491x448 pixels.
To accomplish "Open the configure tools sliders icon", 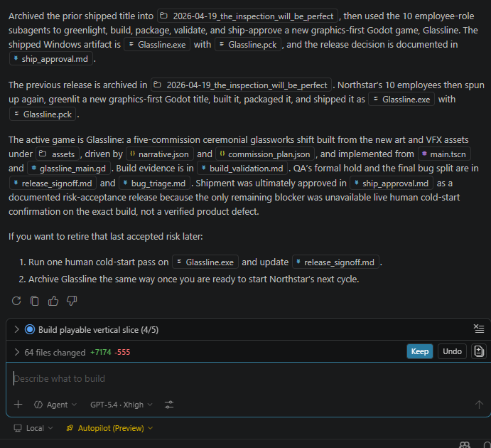I will tap(169, 405).
